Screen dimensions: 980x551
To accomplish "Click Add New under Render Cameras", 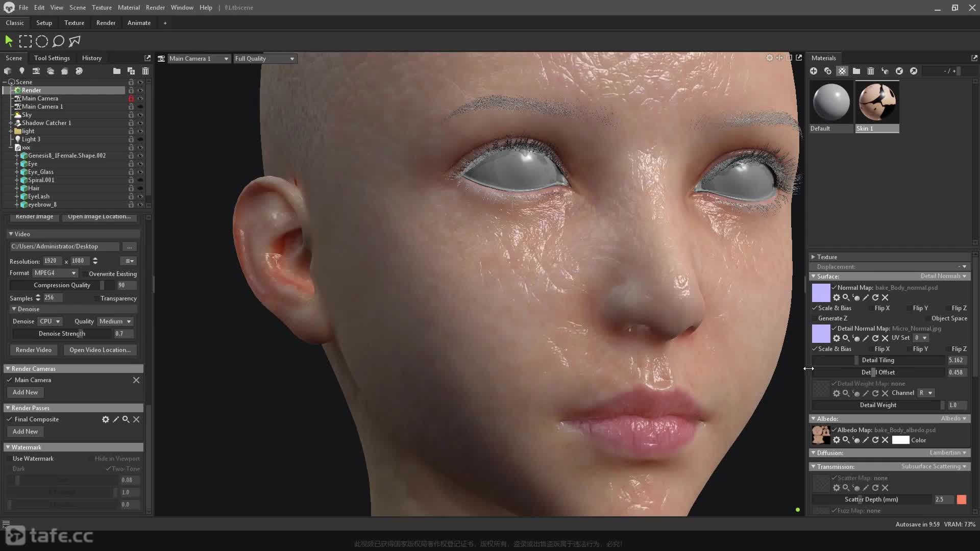I will click(25, 392).
